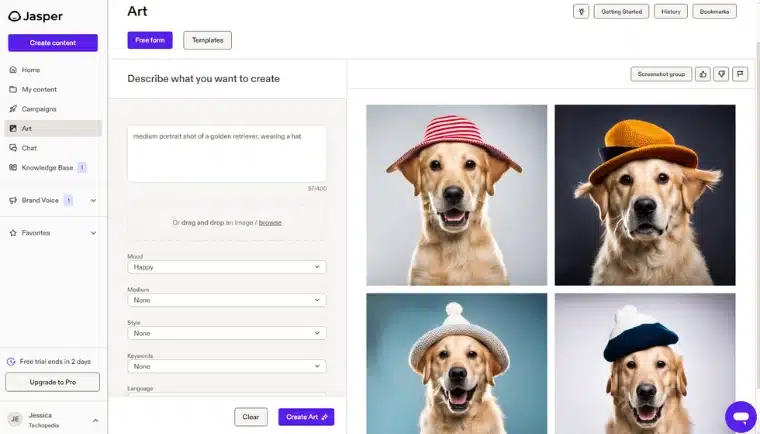Click the free trial clock icon
Image resolution: width=760 pixels, height=434 pixels.
click(x=11, y=362)
